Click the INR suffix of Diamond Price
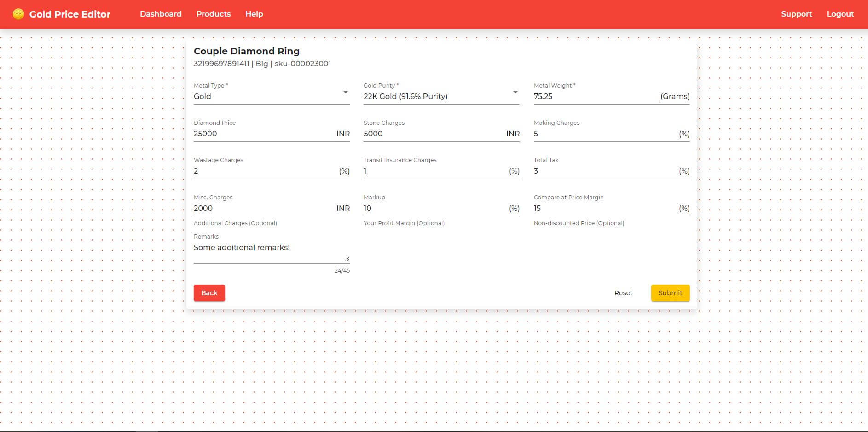Image resolution: width=868 pixels, height=432 pixels. [343, 134]
